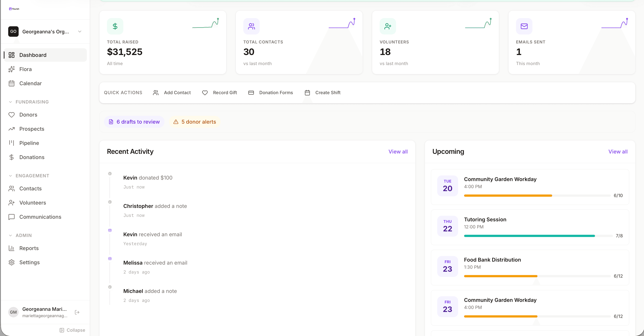Open the Calendar from the sidebar
The width and height of the screenshot is (644, 336).
click(x=31, y=83)
